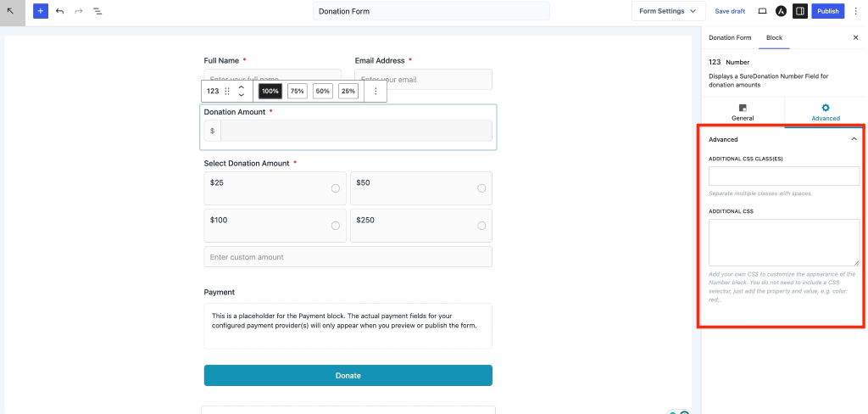Open the document overview list view
868x414 pixels.
point(97,11)
